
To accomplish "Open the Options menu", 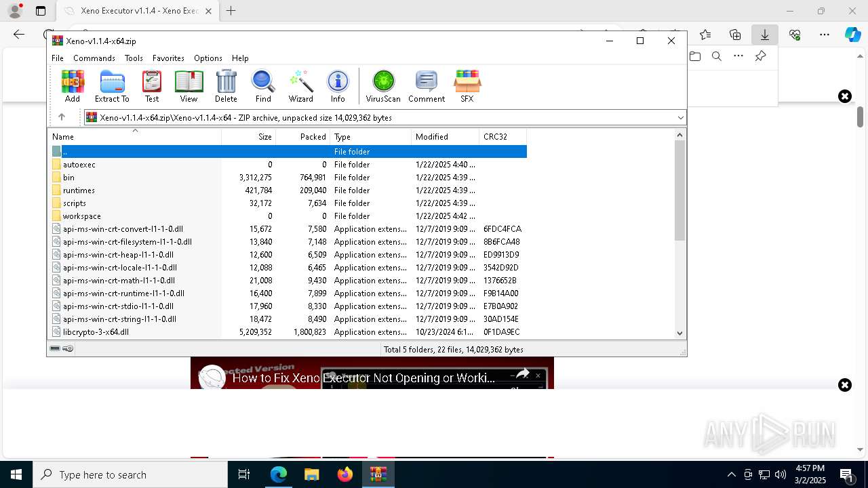I will tap(208, 58).
